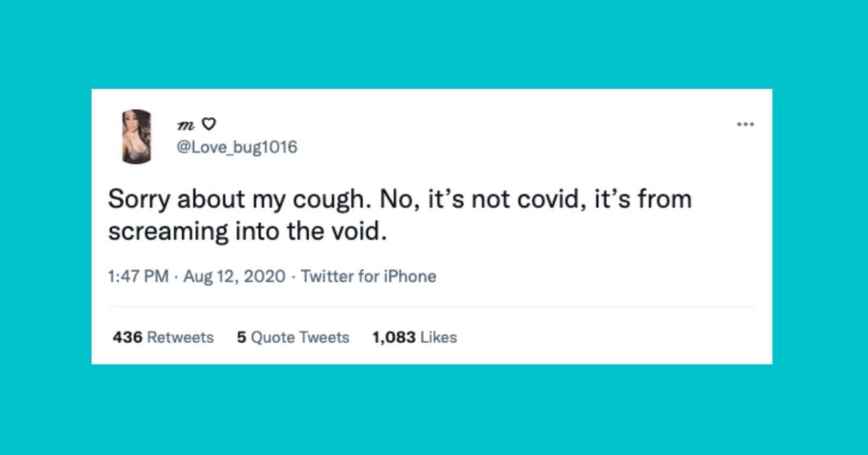Click the Twitter for iPhone source label
Screen dimensions: 868x455
click(368, 276)
